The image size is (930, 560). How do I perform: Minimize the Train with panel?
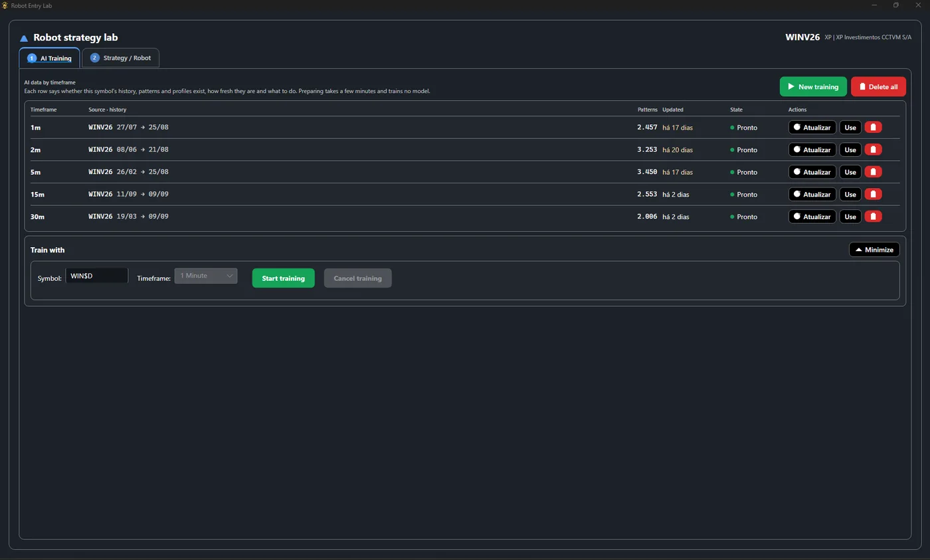tap(874, 250)
